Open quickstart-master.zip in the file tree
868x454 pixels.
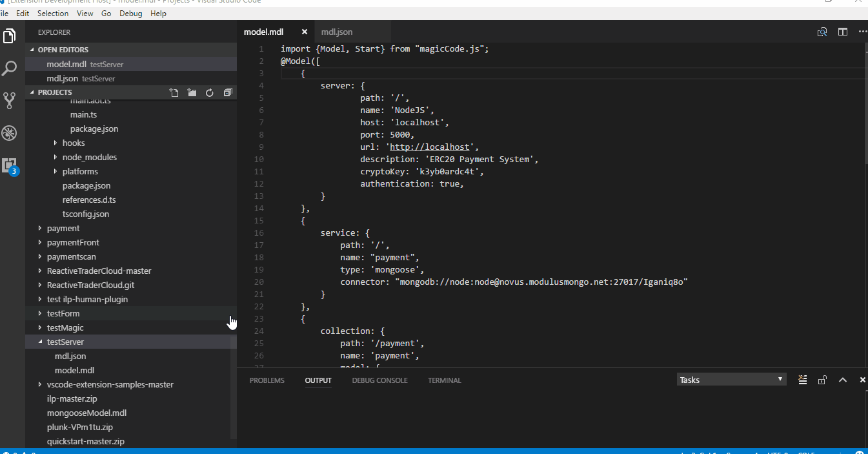click(131, 441)
